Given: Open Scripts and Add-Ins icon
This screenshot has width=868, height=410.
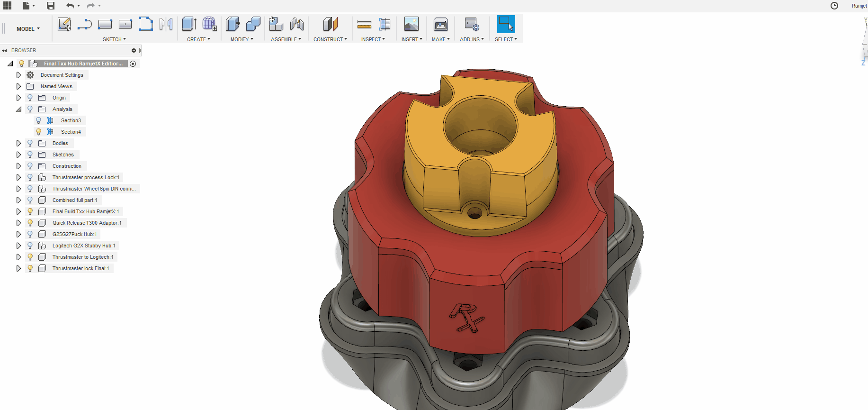Looking at the screenshot, I should (x=472, y=24).
